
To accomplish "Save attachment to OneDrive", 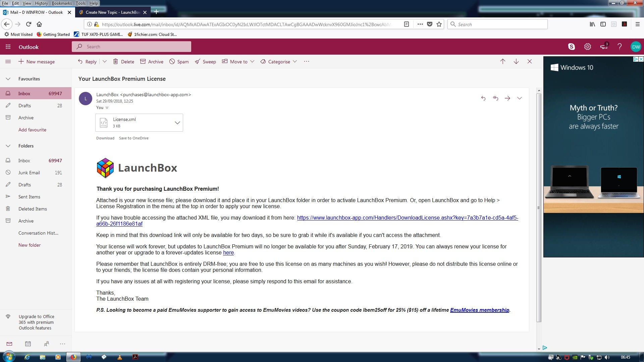I will click(x=134, y=138).
